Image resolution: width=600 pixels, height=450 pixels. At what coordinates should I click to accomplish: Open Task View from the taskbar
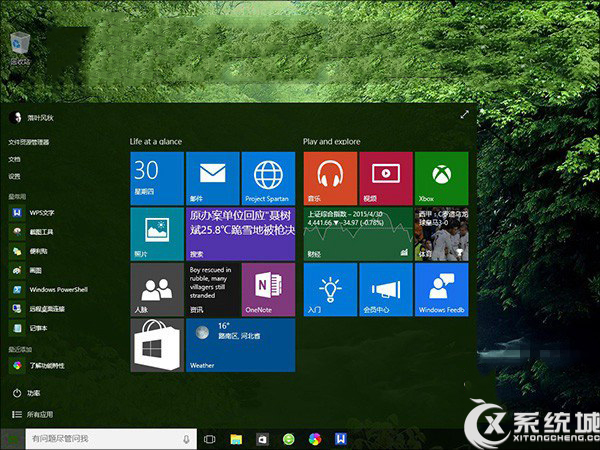click(210, 439)
